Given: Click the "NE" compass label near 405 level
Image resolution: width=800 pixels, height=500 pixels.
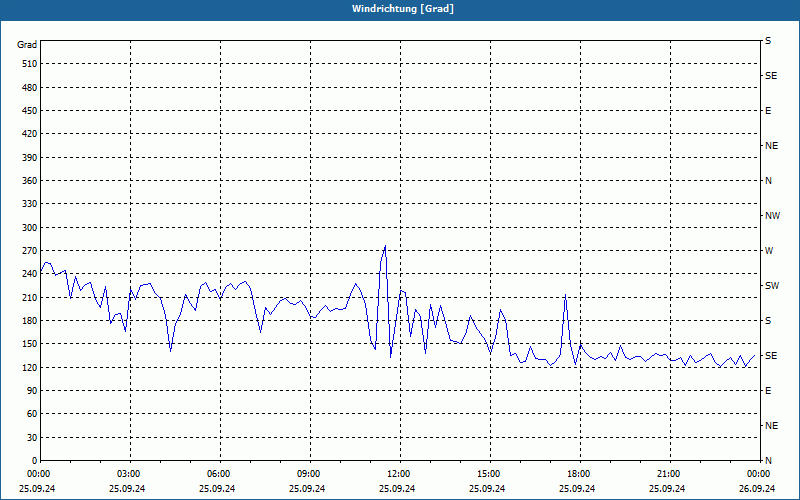Looking at the screenshot, I should coord(771,146).
